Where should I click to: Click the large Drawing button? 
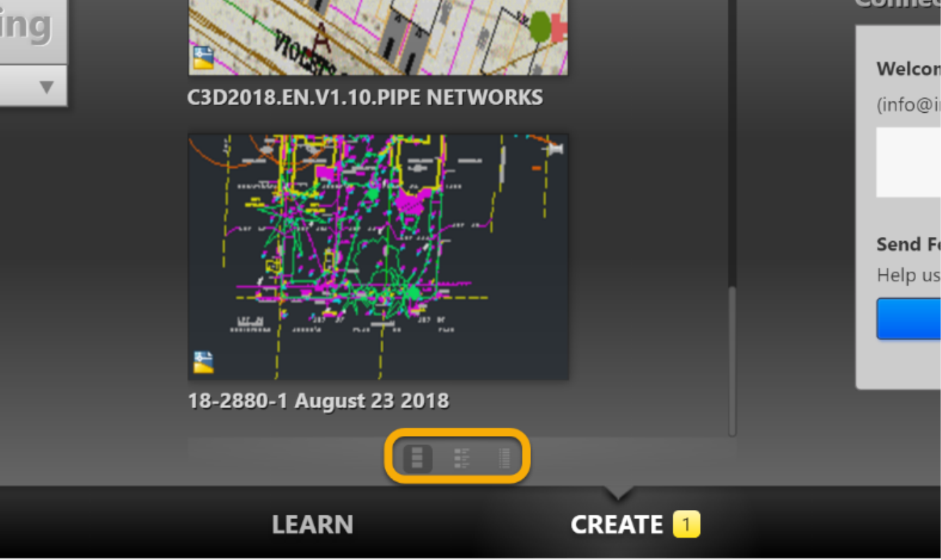[x=33, y=32]
